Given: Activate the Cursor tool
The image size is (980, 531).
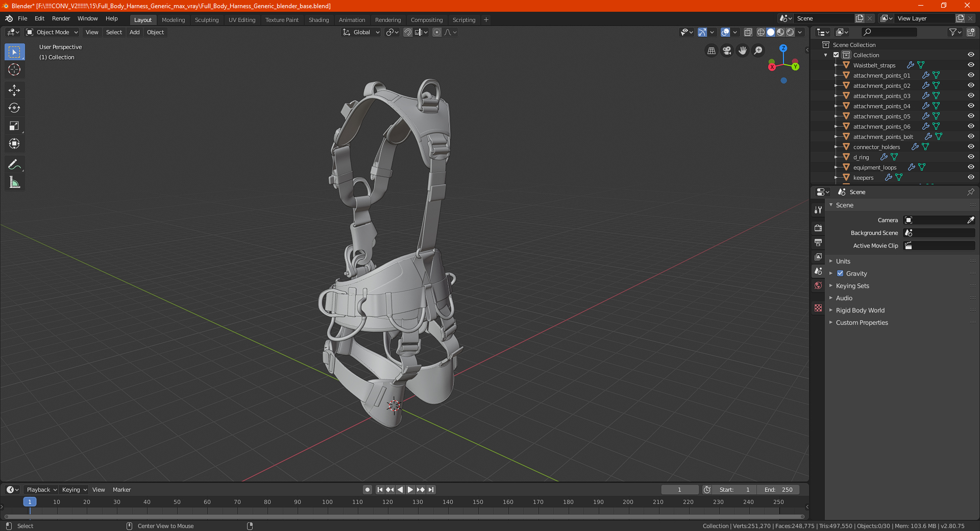Looking at the screenshot, I should [14, 69].
